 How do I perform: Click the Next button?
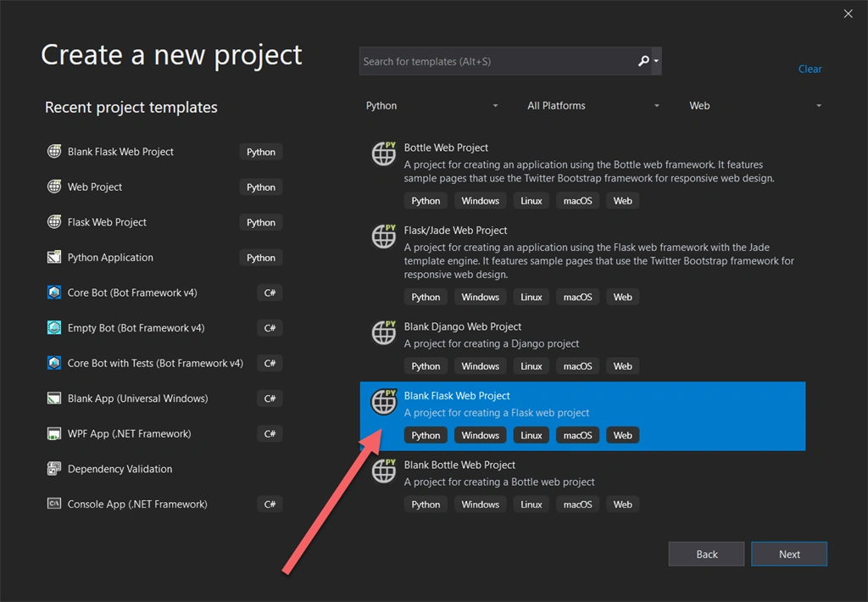[789, 554]
